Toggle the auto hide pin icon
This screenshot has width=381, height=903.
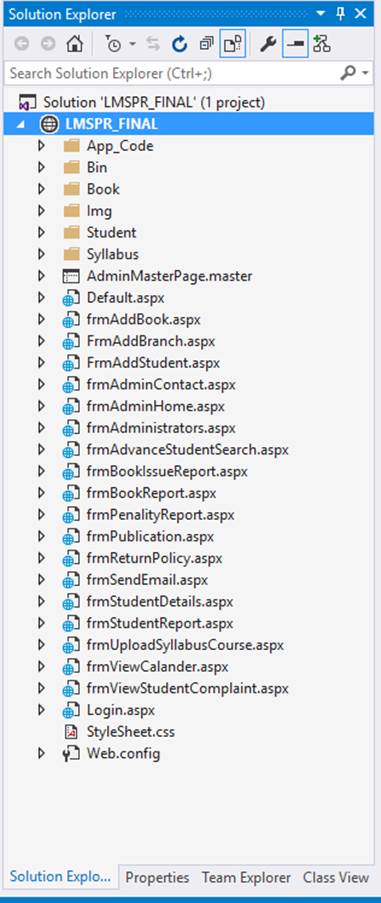[341, 14]
